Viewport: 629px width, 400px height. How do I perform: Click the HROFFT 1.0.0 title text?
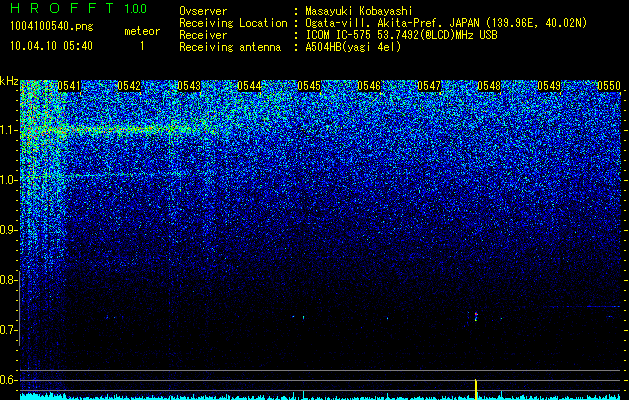click(79, 8)
